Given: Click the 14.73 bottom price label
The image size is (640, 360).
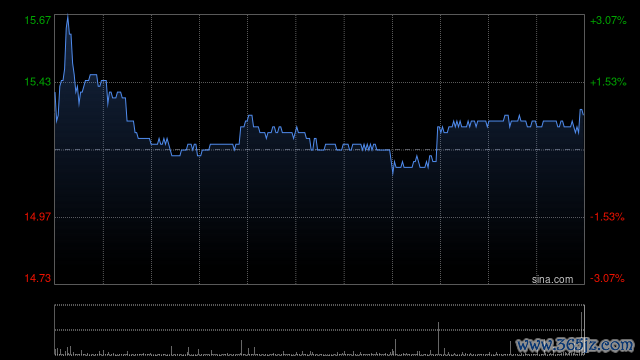Looking at the screenshot, I should click(38, 278).
